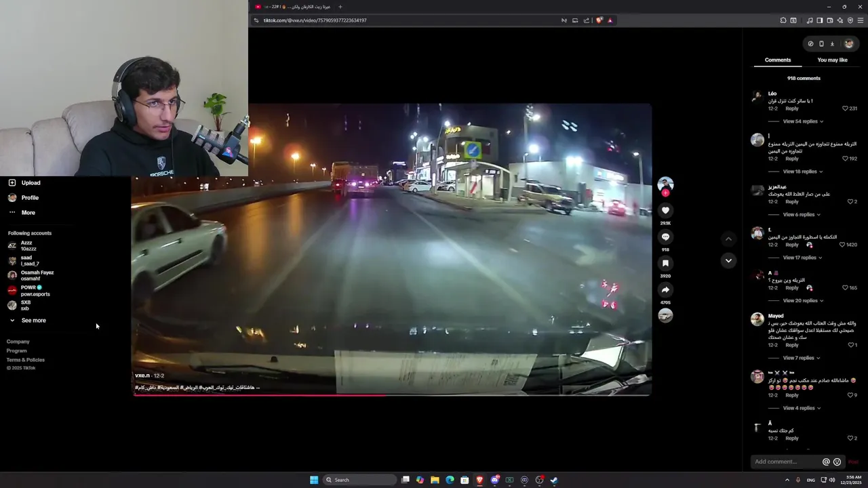Open Steam from the taskbar

(x=554, y=480)
